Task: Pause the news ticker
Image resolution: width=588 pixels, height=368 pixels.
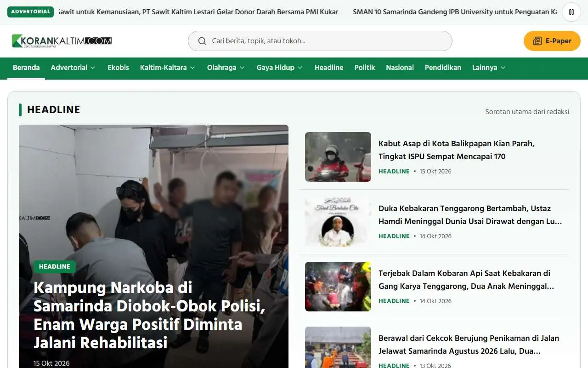Action: pos(571,12)
